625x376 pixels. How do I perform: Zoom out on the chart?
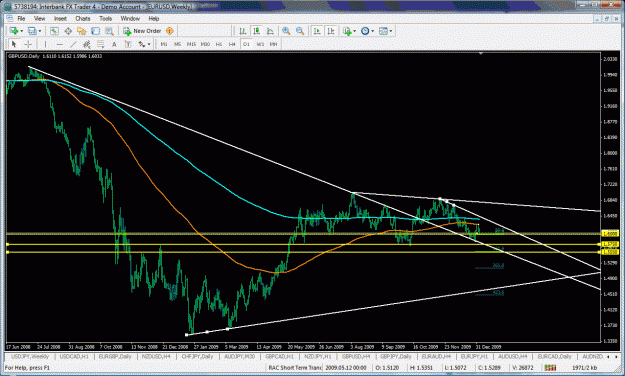(x=300, y=31)
